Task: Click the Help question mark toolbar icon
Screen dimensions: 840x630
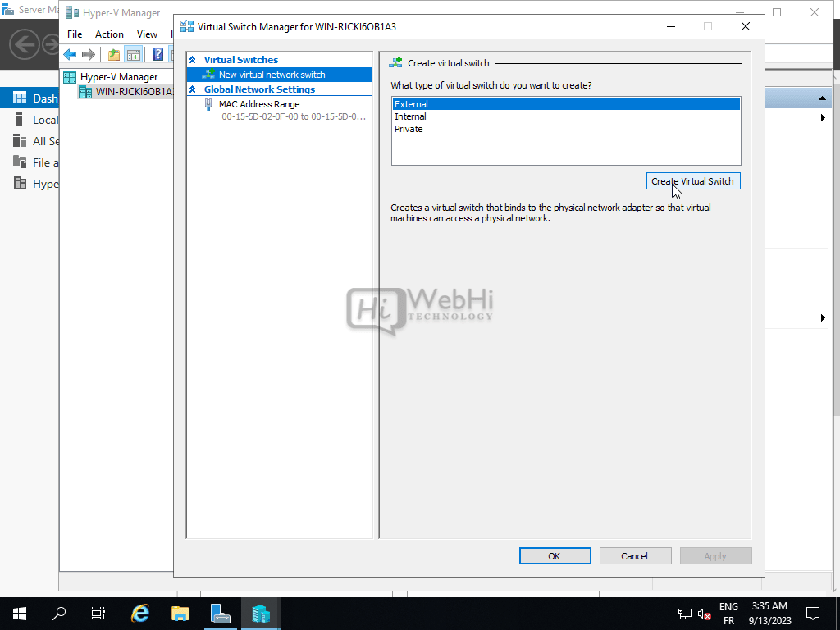Action: pos(157,55)
